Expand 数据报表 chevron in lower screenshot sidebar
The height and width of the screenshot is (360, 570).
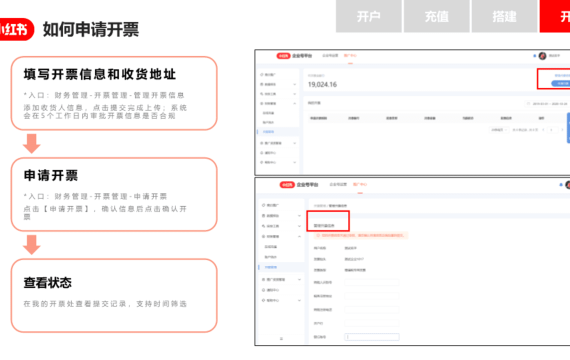coord(299,216)
